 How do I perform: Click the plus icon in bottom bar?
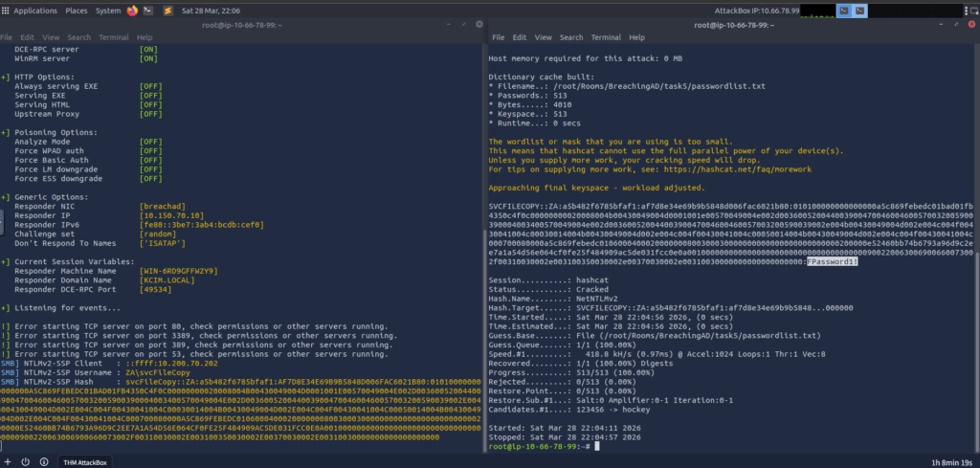pos(8,461)
